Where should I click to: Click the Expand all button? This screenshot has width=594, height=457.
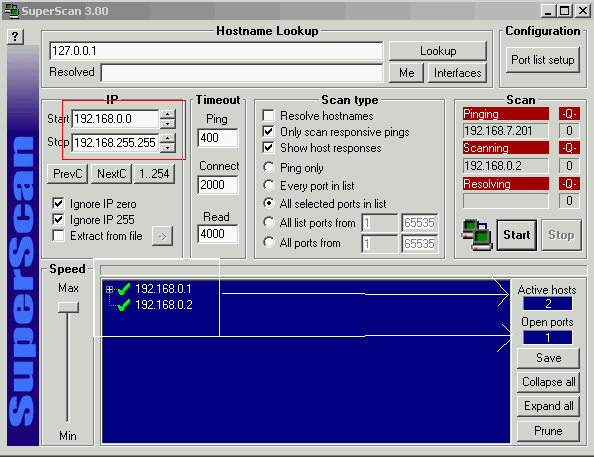(548, 406)
